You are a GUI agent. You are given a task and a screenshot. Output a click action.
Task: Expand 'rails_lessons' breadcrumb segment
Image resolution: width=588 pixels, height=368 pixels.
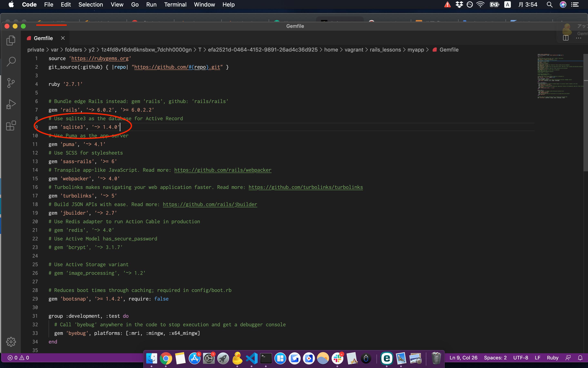(x=385, y=50)
